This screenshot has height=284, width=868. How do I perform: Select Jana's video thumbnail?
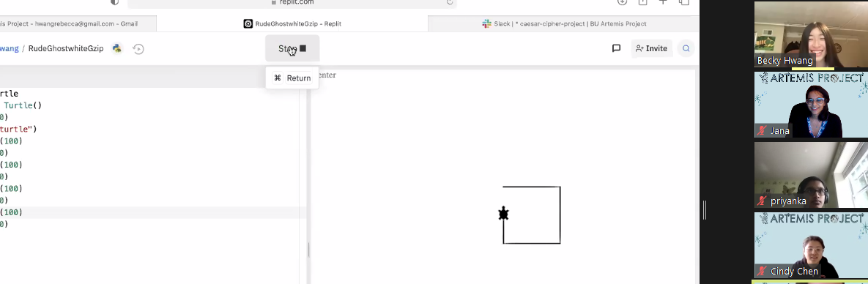coord(811,105)
